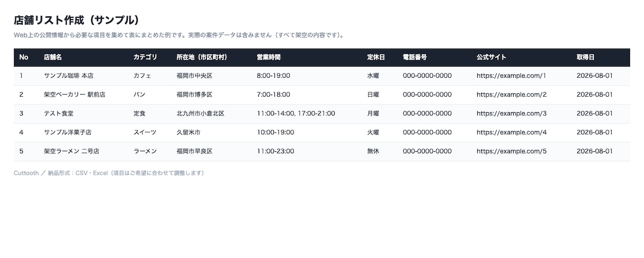The image size is (644, 258).
Task: Click the カテゴリ column header
Action: tap(145, 57)
